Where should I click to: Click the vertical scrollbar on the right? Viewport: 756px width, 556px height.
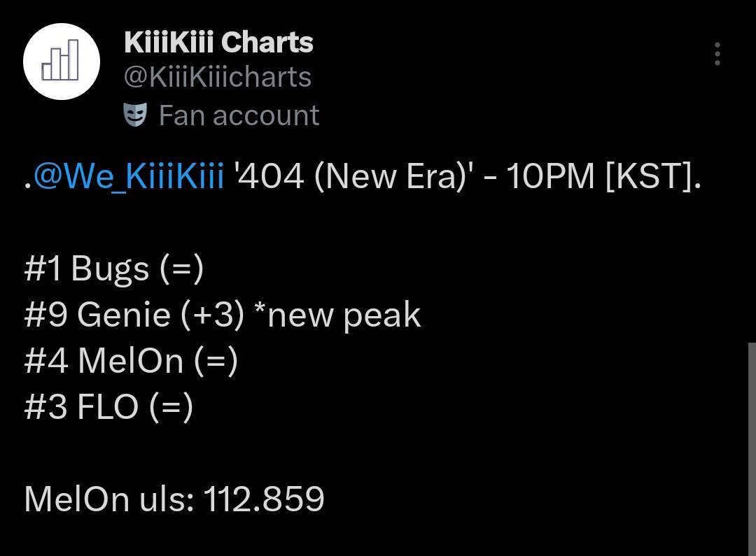coord(751,448)
